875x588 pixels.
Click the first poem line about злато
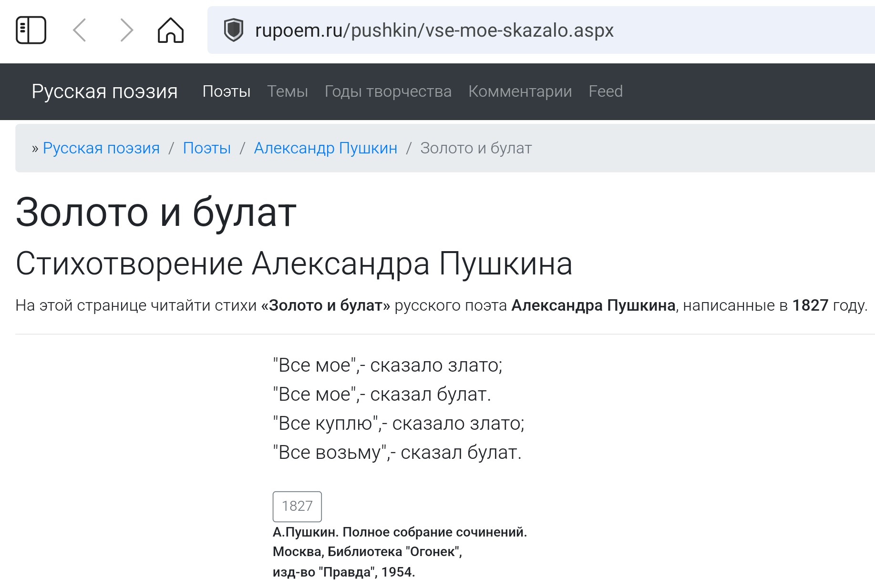(388, 365)
